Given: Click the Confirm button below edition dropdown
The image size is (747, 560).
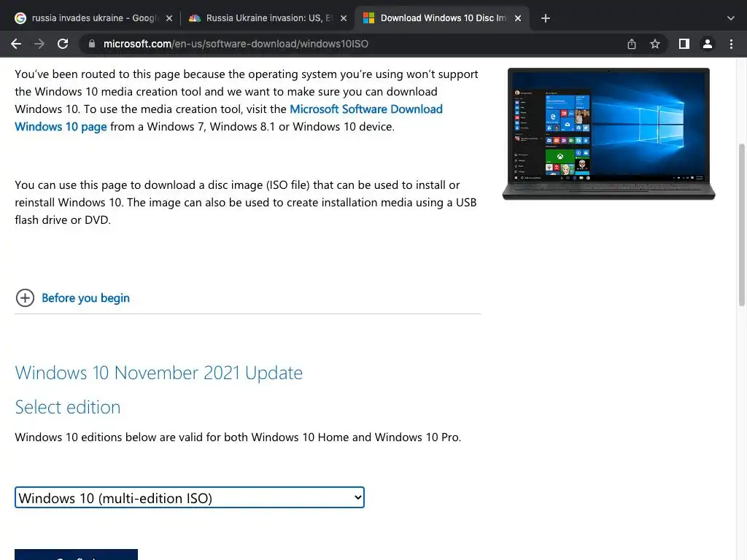Looking at the screenshot, I should coord(76,555).
